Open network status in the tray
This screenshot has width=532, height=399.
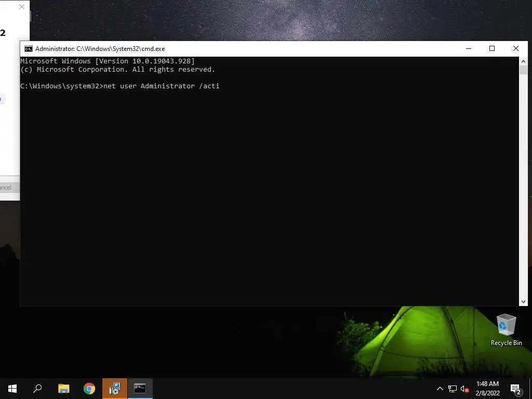pyautogui.click(x=453, y=389)
